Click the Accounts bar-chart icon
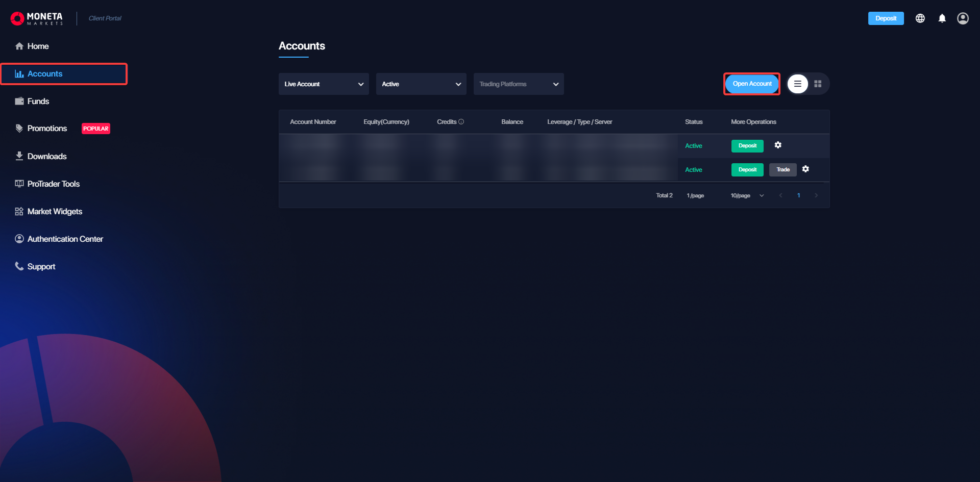Viewport: 980px width, 482px height. 19,74
